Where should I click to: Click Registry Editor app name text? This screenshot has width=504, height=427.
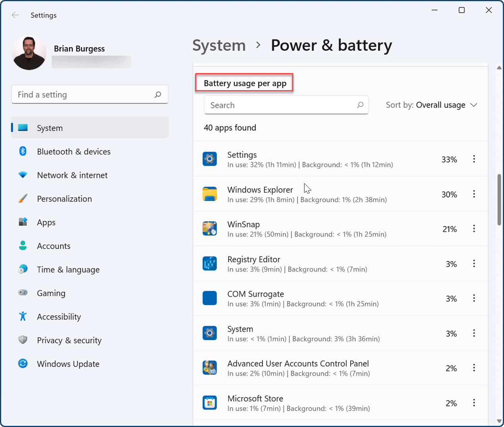(254, 259)
